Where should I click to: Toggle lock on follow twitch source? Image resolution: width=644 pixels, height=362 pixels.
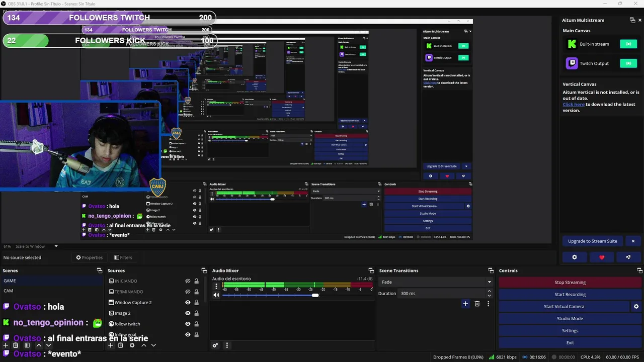[196, 324]
